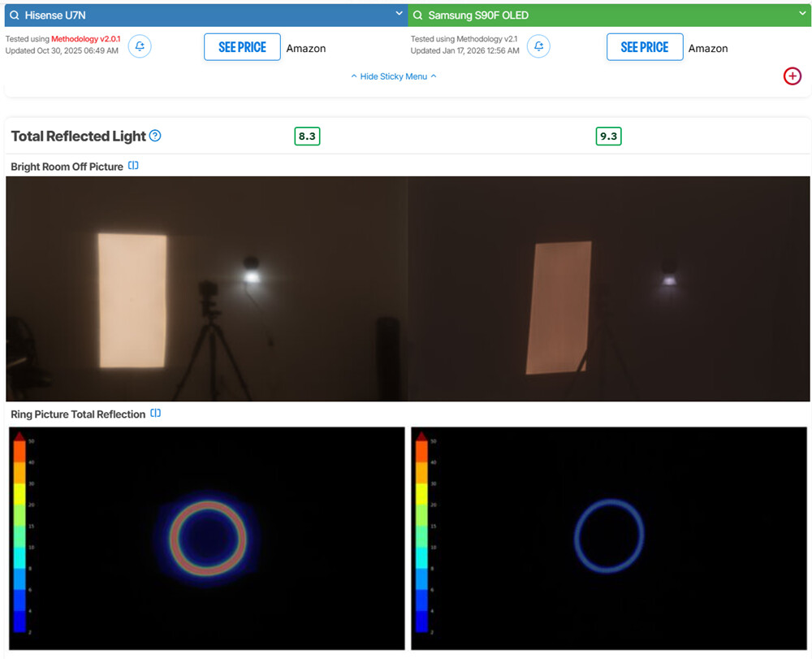The image size is (812, 659).
Task: Click the 8.3 score badge
Action: click(307, 137)
